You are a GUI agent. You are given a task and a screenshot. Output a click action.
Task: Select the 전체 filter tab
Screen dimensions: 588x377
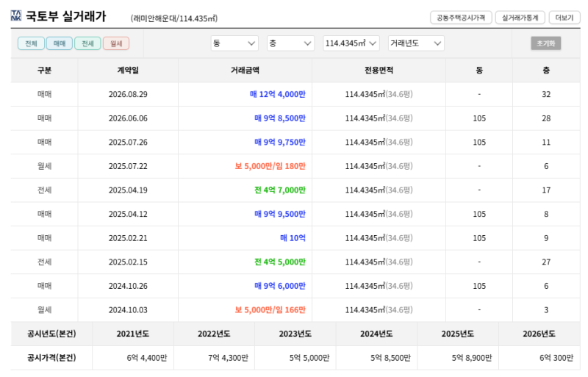[31, 43]
